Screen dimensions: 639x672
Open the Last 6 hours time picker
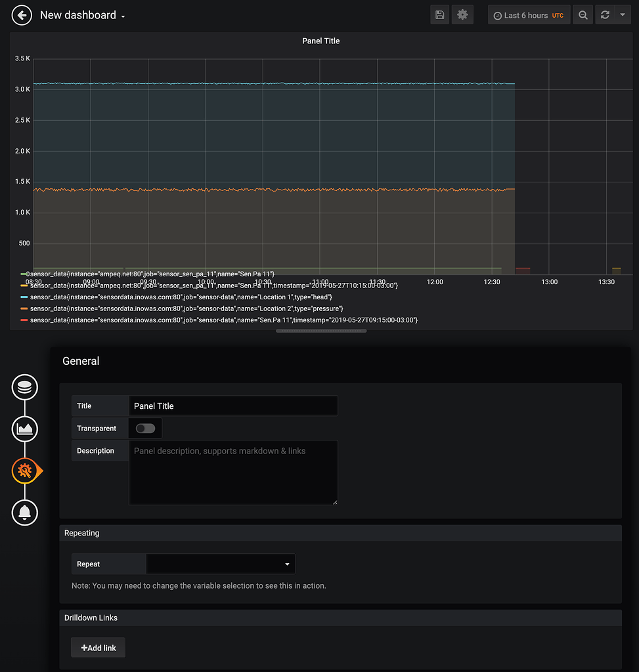529,15
